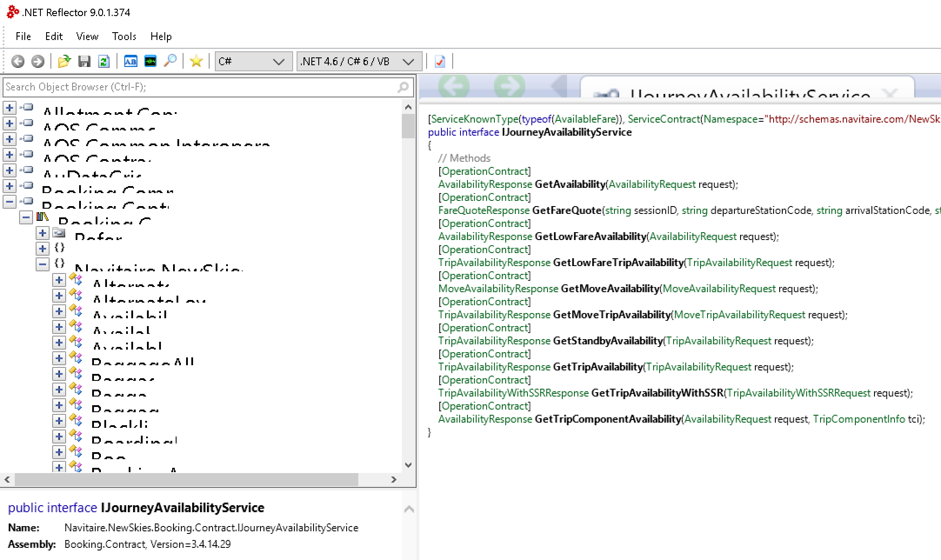Image resolution: width=941 pixels, height=560 pixels.
Task: Open the View menu
Action: click(87, 37)
